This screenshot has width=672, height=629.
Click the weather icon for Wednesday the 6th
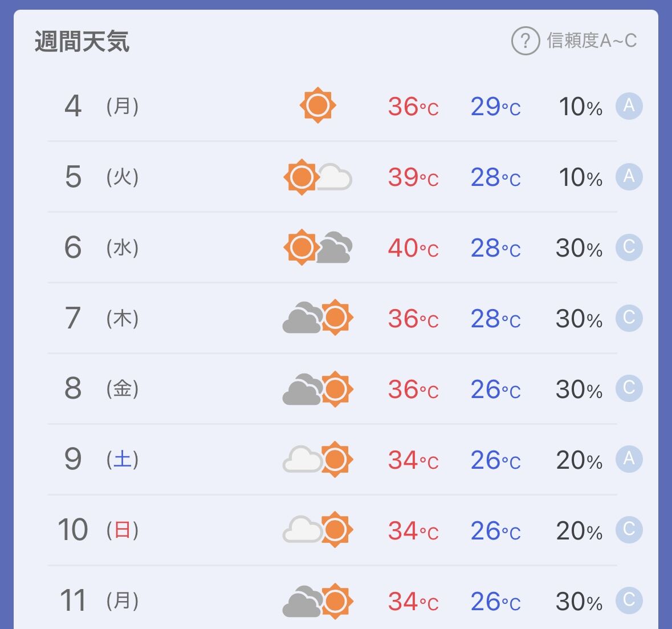tap(317, 247)
